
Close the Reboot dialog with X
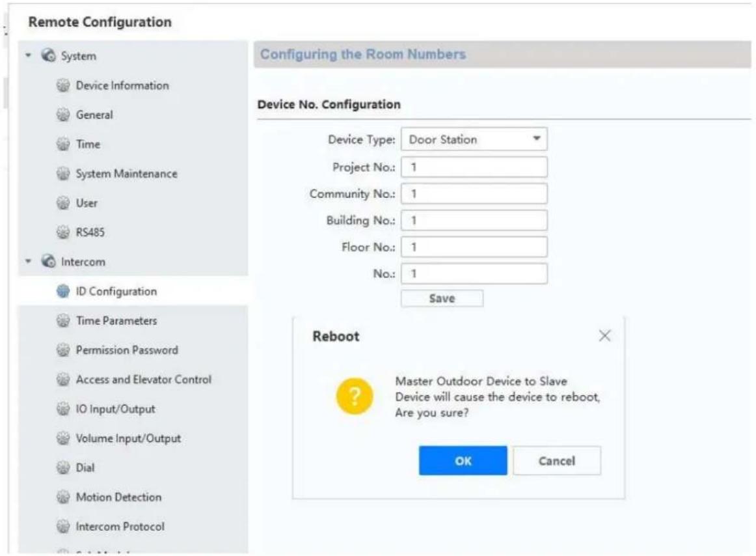[604, 336]
